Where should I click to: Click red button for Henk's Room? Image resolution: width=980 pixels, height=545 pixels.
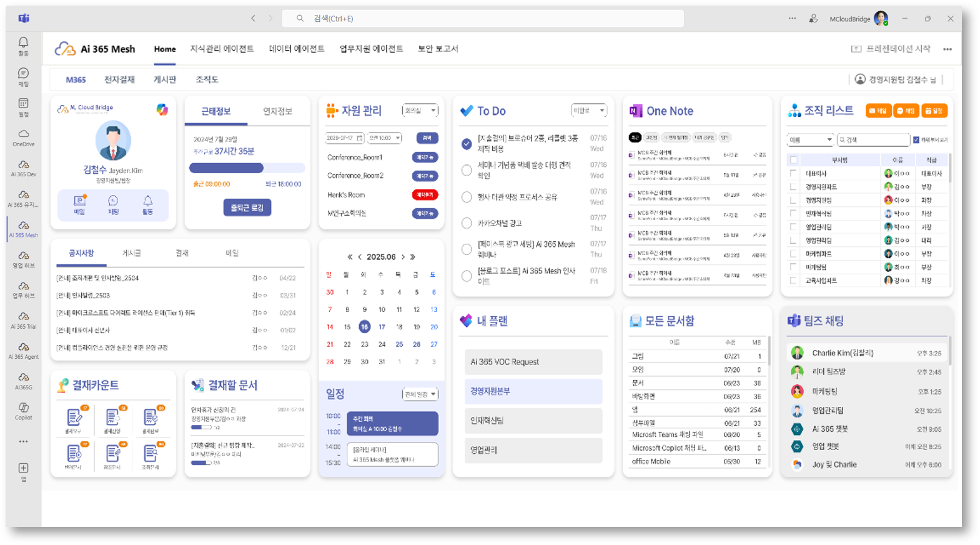point(425,195)
